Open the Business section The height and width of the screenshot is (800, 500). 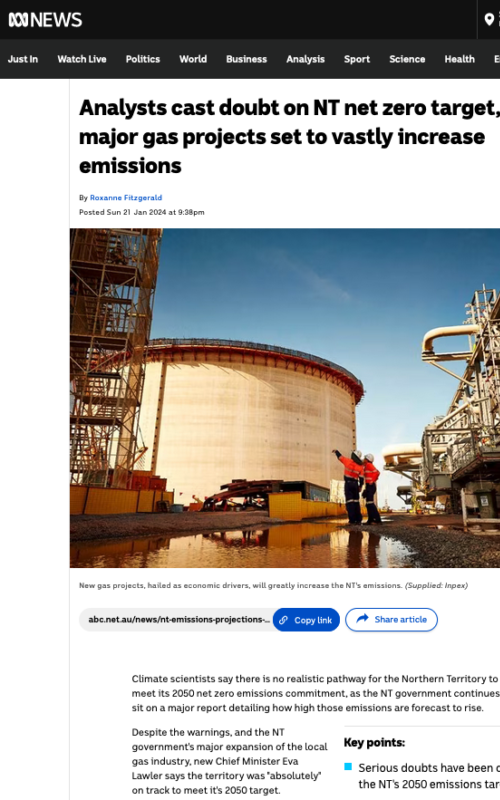tap(246, 59)
